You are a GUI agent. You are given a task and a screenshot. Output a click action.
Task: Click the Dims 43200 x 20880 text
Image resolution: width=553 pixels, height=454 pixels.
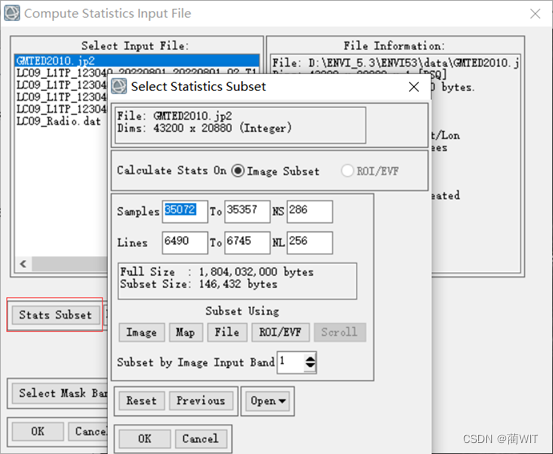pyautogui.click(x=204, y=128)
